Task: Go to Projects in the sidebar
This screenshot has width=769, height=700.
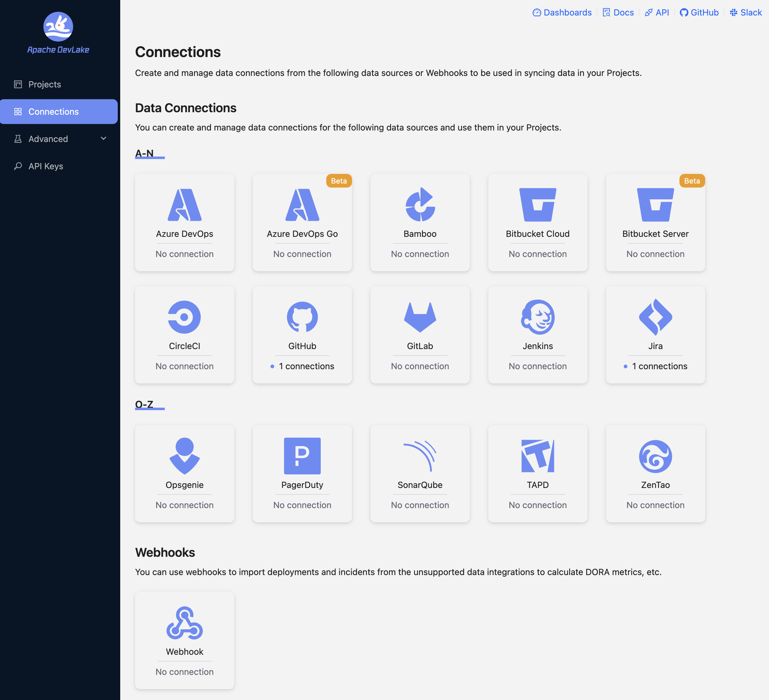Action: [x=59, y=84]
